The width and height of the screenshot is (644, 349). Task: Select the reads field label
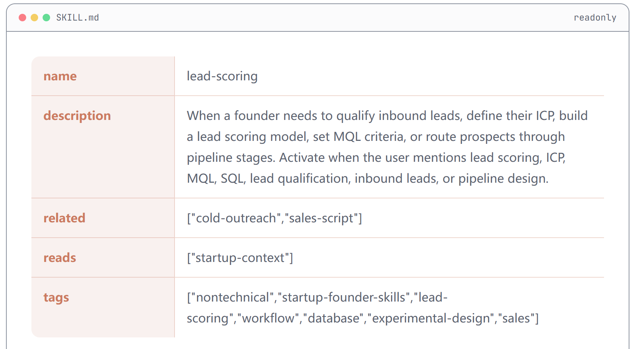pyautogui.click(x=60, y=258)
